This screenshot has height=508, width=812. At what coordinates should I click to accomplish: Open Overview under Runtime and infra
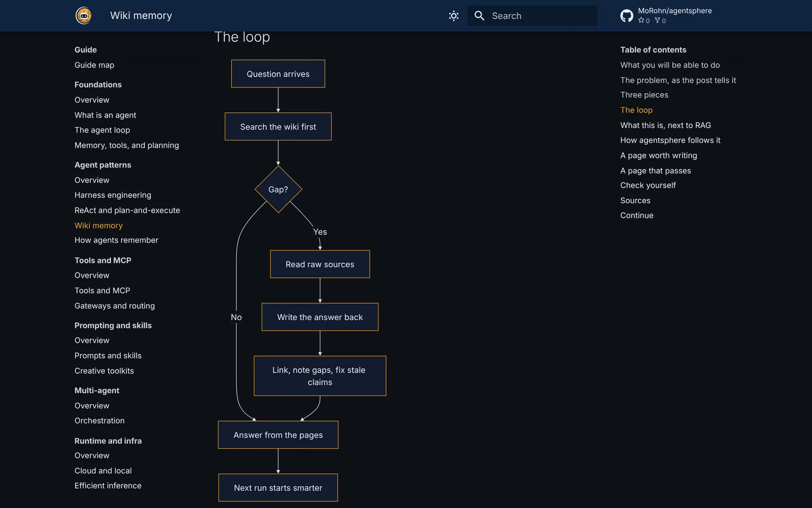tap(92, 456)
